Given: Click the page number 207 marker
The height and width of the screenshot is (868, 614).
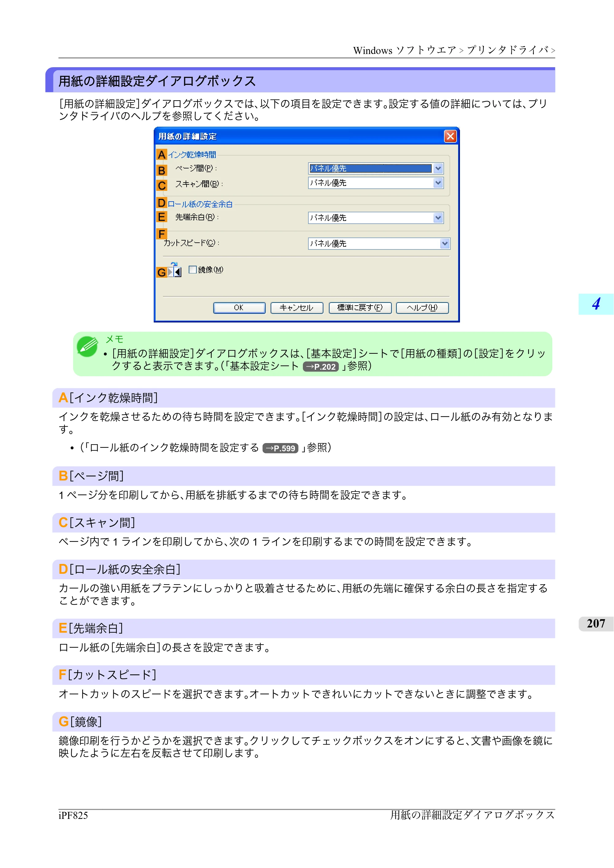Looking at the screenshot, I should [596, 624].
